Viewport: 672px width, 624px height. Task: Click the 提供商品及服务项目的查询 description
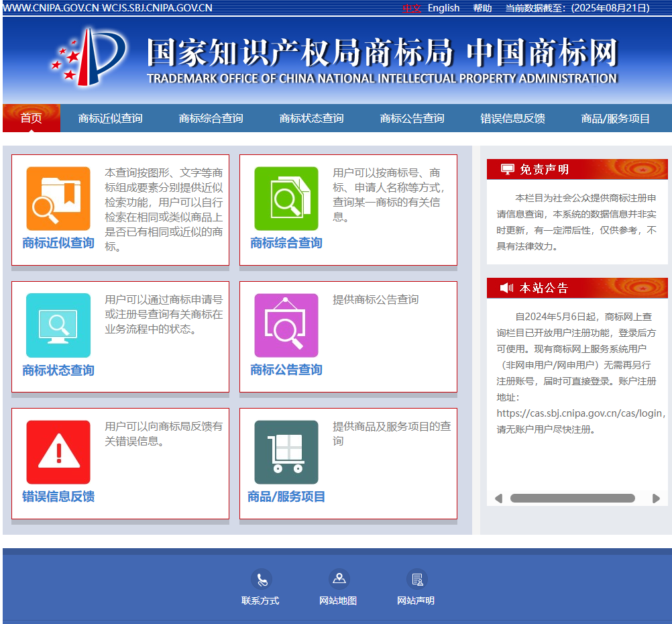coord(392,433)
